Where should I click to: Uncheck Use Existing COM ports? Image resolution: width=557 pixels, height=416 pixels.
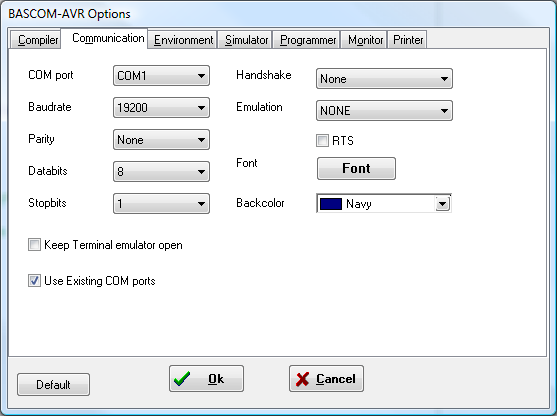34,281
